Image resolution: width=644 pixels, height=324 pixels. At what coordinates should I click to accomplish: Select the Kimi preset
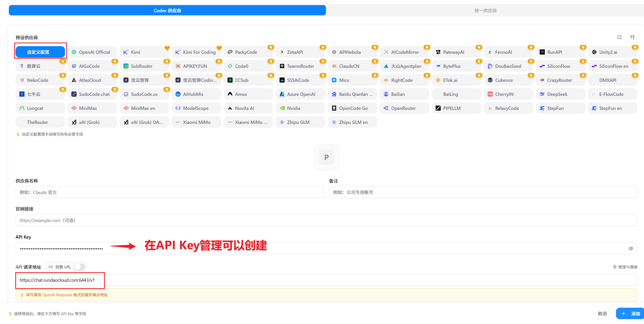click(144, 52)
